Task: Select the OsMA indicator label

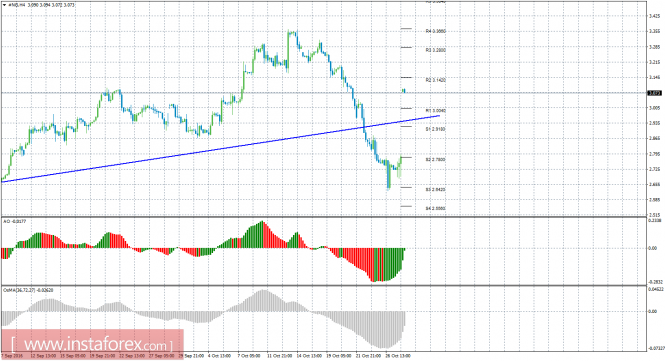Action: (28, 290)
